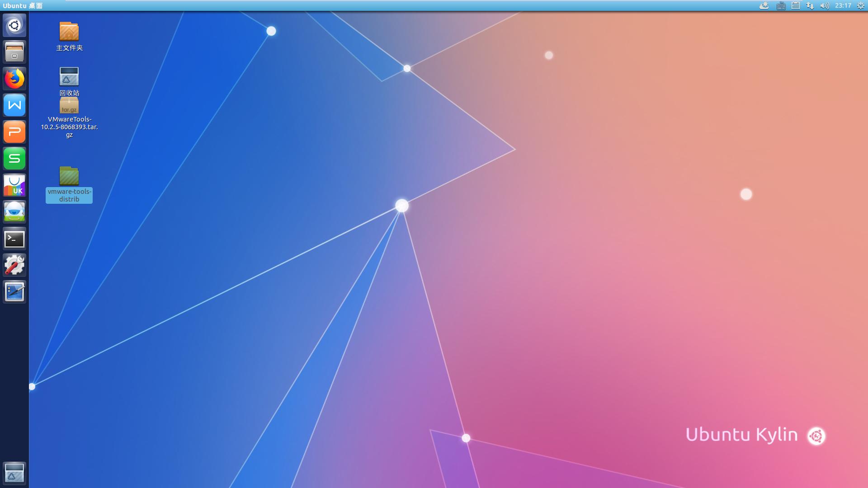Expand the sound volume indicator menu

824,6
